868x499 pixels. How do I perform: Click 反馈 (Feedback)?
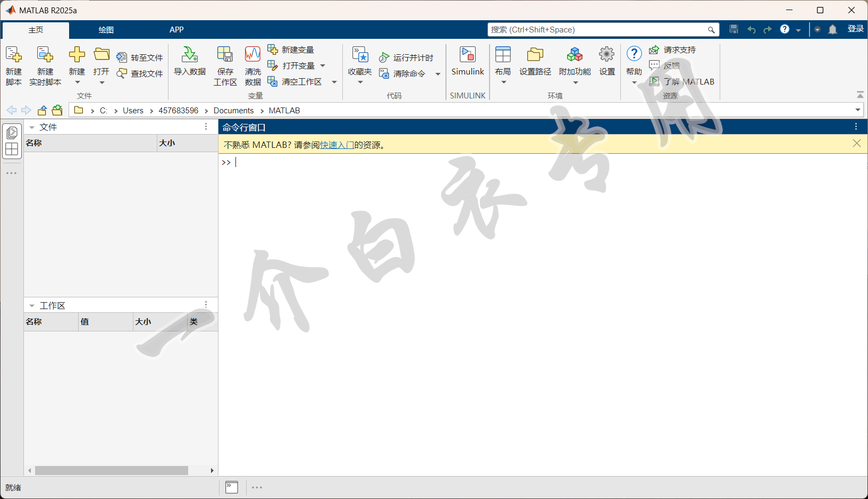coord(664,65)
